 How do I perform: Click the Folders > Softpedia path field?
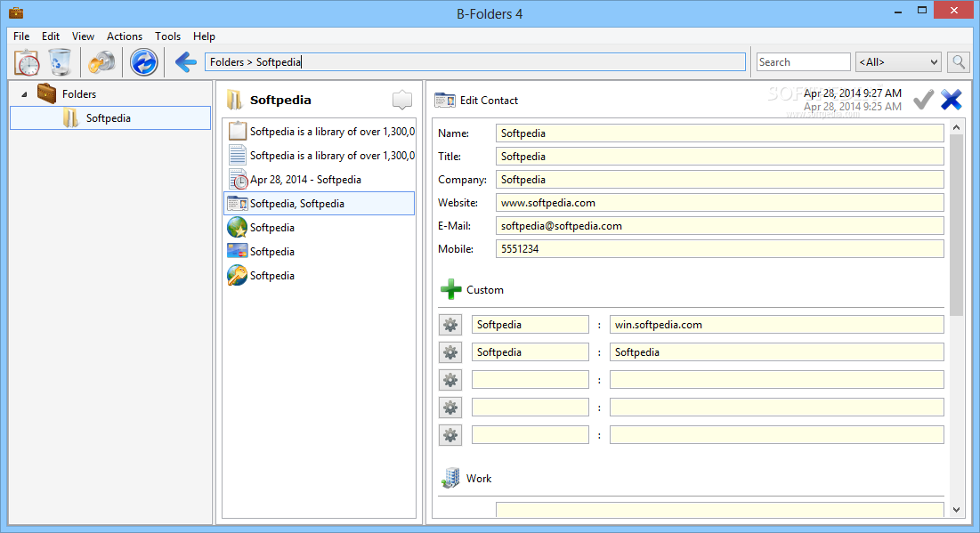pyautogui.click(x=475, y=62)
